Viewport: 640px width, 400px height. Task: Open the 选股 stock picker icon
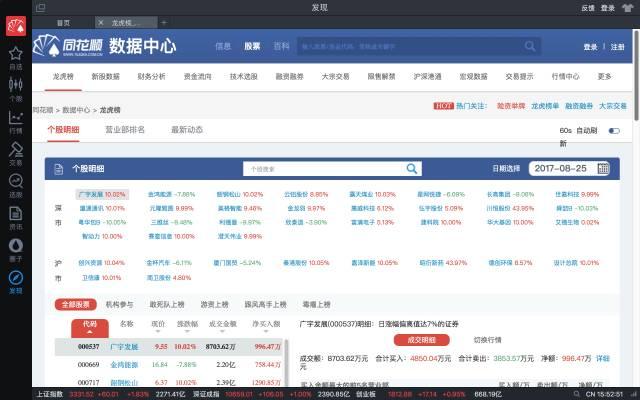15,184
